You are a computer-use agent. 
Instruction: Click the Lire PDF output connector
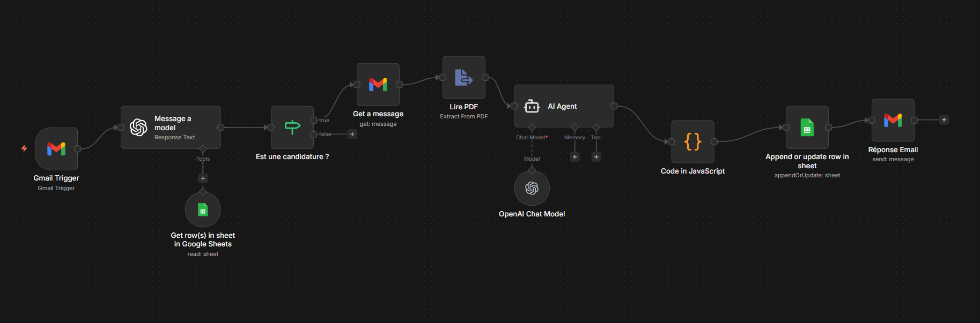coord(485,78)
